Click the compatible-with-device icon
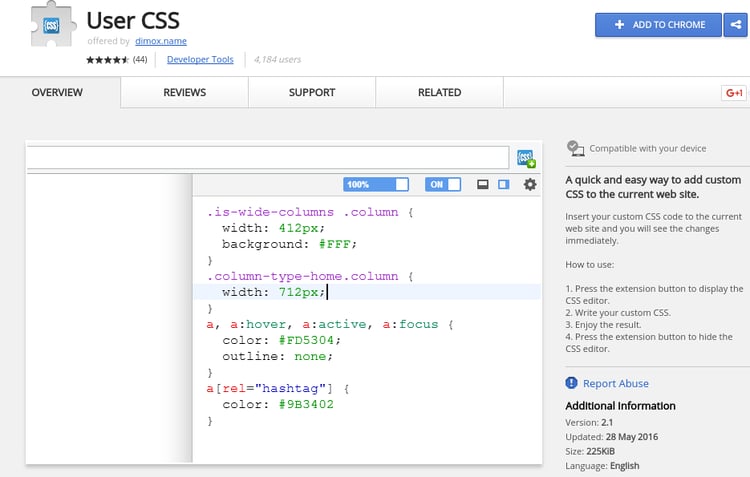This screenshot has width=750, height=477. pos(575,148)
